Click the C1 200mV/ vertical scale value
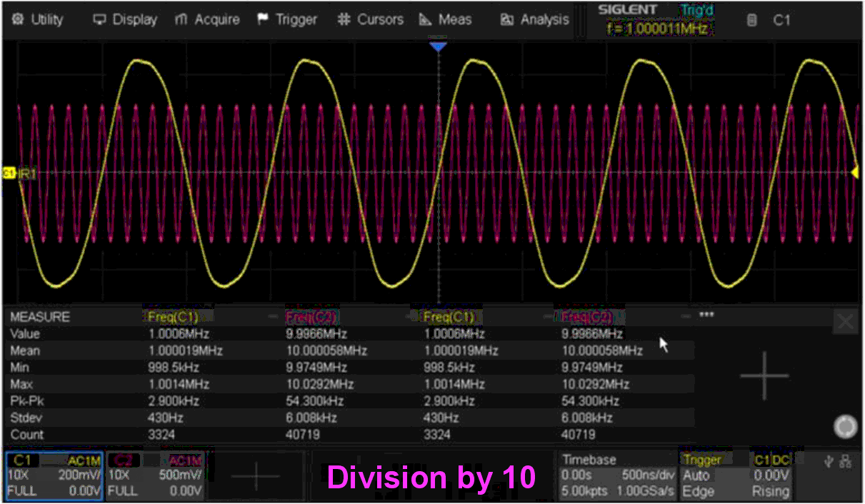 [x=79, y=475]
